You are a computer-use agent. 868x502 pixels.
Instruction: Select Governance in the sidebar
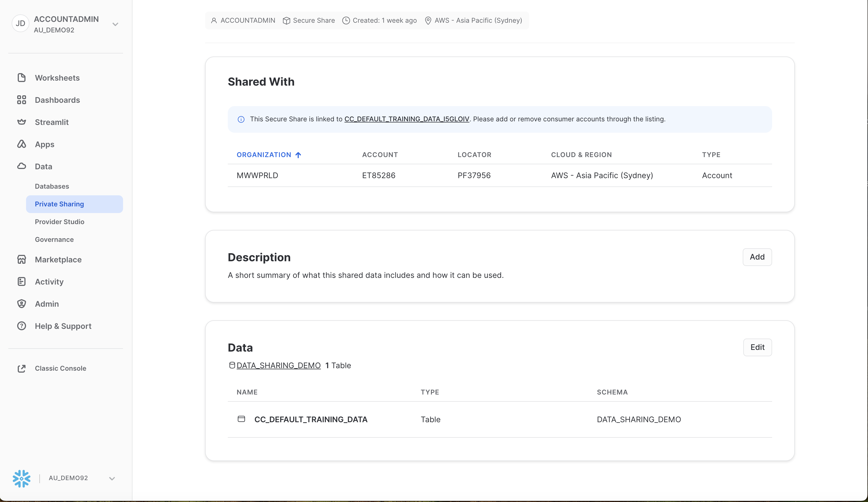[54, 239]
